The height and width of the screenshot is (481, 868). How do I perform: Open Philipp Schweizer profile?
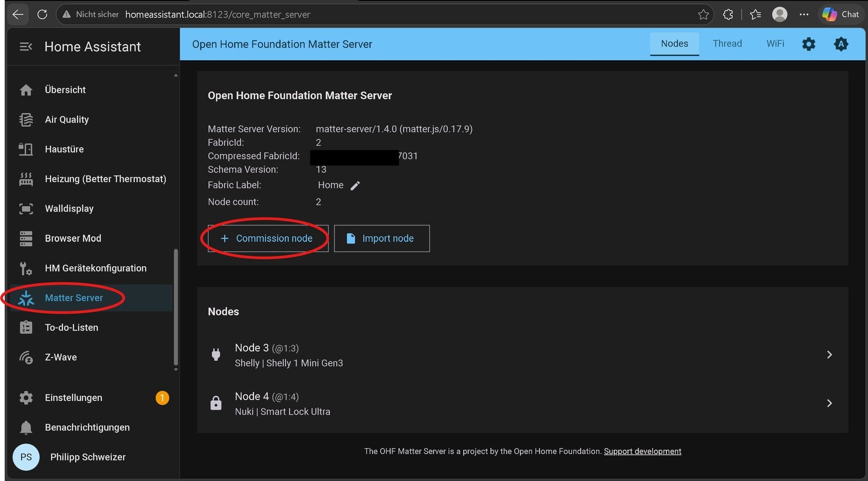pyautogui.click(x=91, y=457)
